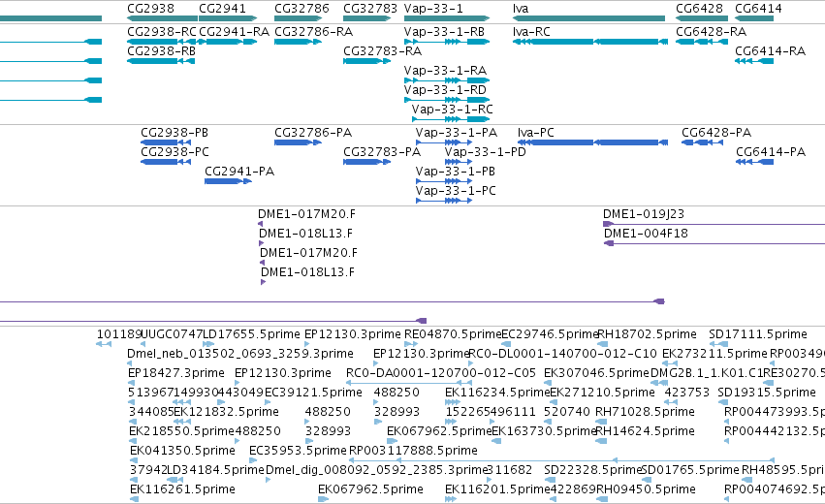This screenshot has height=504, width=825.
Task: Click transcript Vap-33-1-RD
Action: pyautogui.click(x=447, y=100)
